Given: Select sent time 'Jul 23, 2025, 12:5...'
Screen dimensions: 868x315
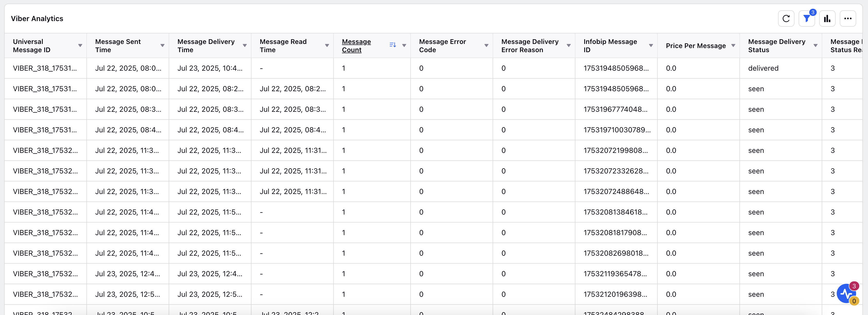Looking at the screenshot, I should point(127,294).
